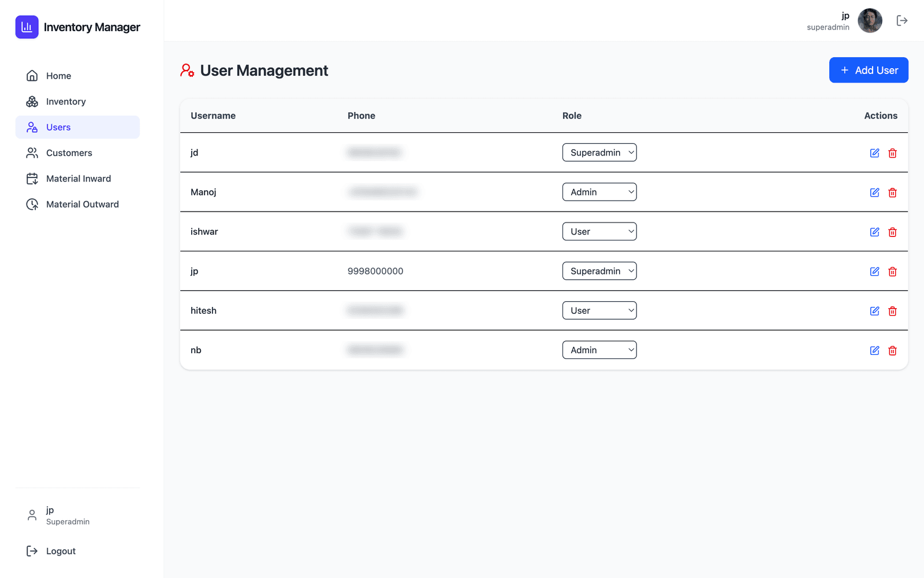Screen dimensions: 924x578
Task: Delete the nb user
Action: click(892, 350)
